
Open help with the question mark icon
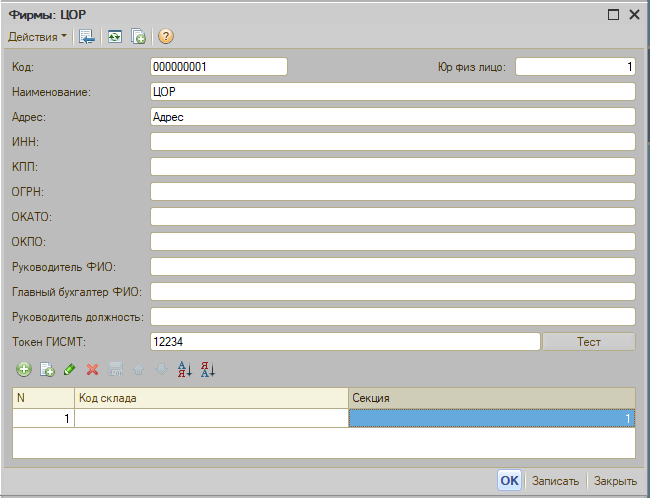[166, 37]
